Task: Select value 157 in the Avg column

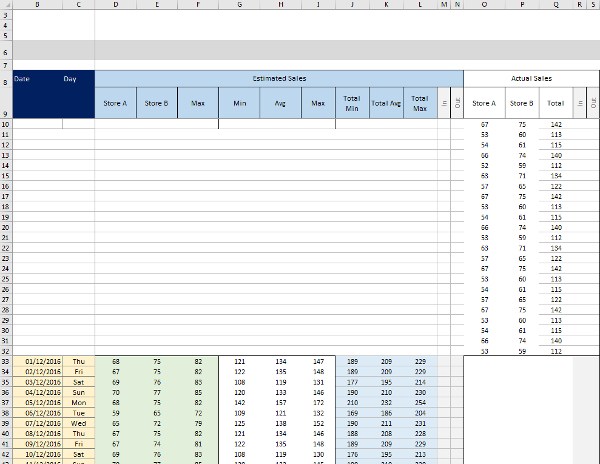Action: 280,402
